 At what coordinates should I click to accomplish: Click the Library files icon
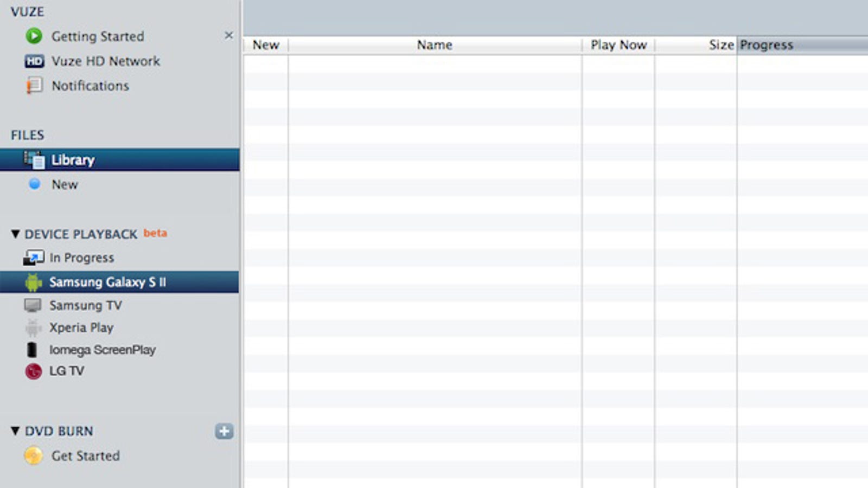[x=34, y=160]
